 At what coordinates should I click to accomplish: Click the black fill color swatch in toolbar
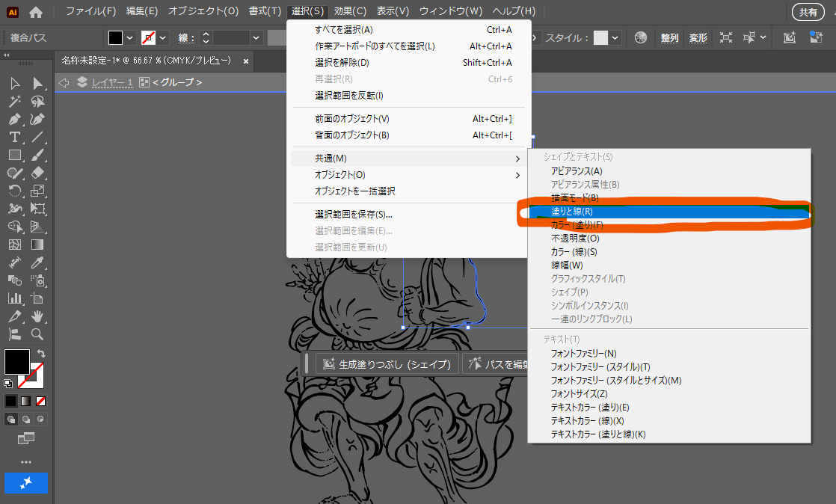tap(16, 362)
